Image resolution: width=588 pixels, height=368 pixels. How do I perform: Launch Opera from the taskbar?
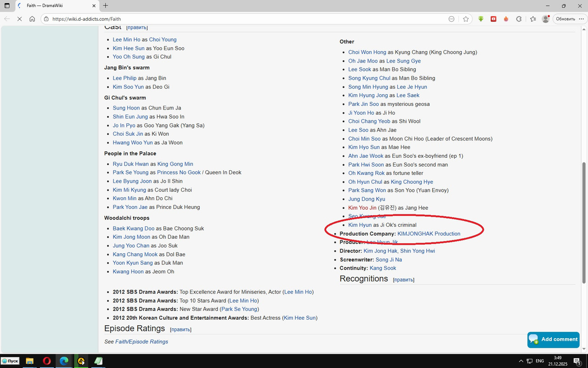46,361
